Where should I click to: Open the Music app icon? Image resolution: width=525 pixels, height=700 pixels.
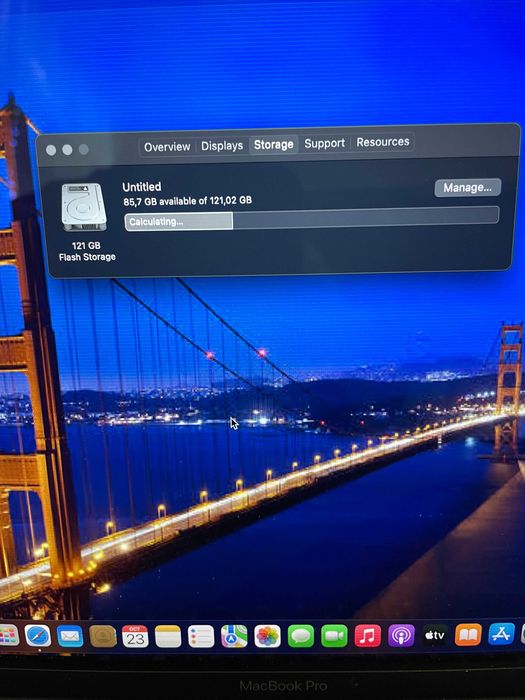[368, 635]
